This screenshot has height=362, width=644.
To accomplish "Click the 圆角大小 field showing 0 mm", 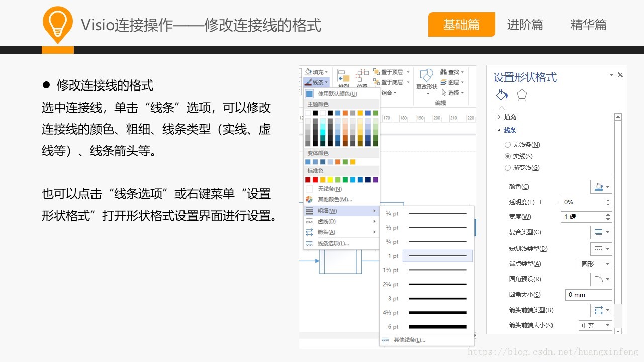I will 589,295.
